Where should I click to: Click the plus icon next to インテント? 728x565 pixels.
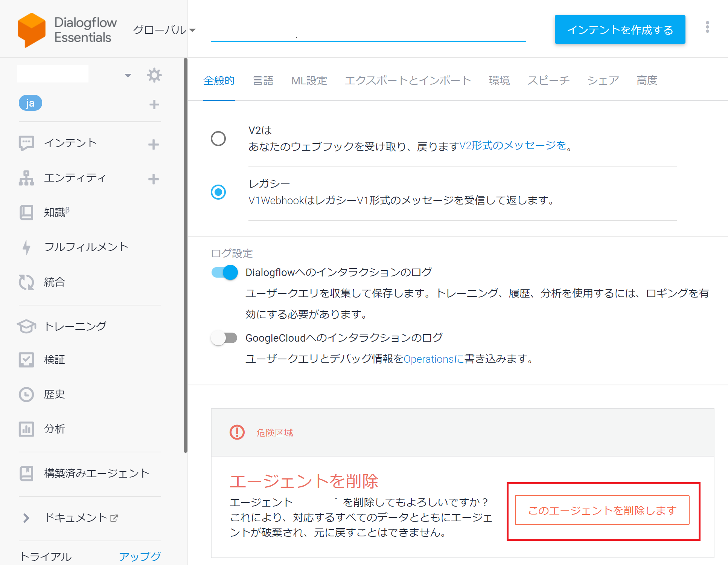(153, 144)
